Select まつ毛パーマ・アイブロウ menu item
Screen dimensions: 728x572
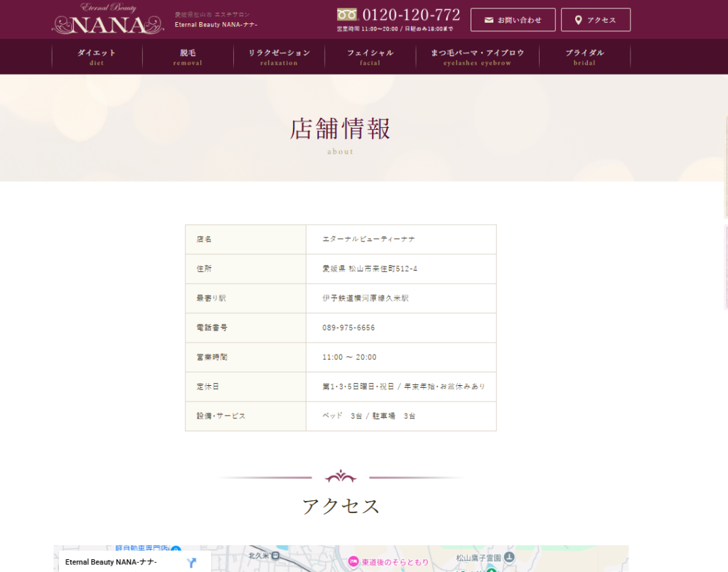click(x=477, y=57)
